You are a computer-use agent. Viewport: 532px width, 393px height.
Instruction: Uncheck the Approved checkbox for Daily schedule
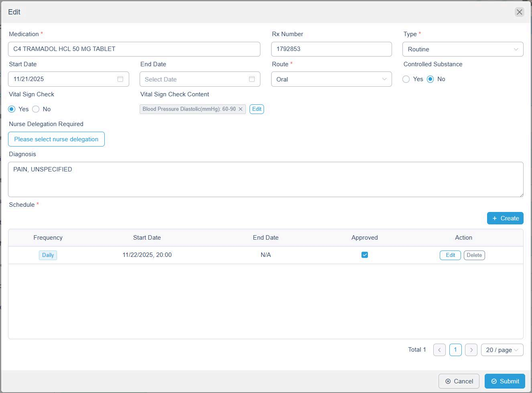364,255
